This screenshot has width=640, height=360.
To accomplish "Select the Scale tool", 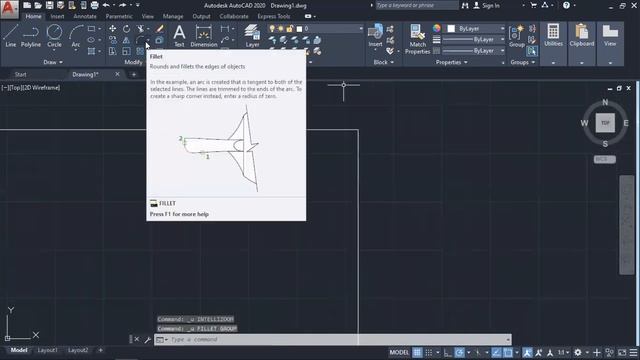I will 126,51.
